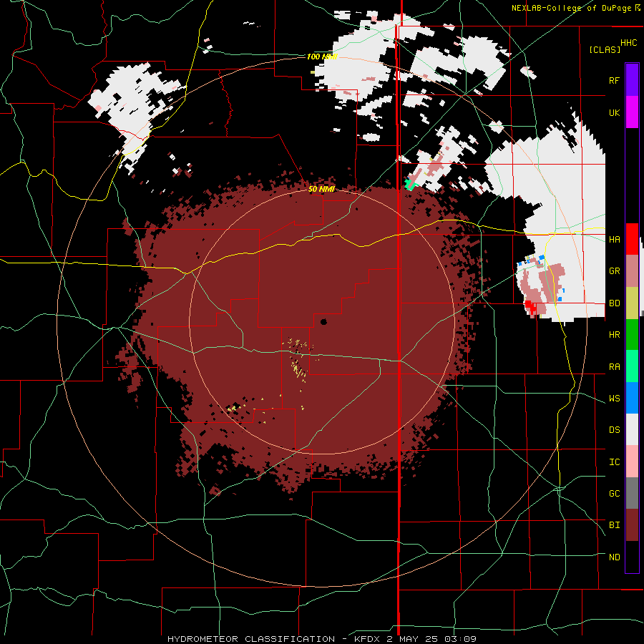Click the GR legend label
The image size is (644, 644).
coord(614,271)
